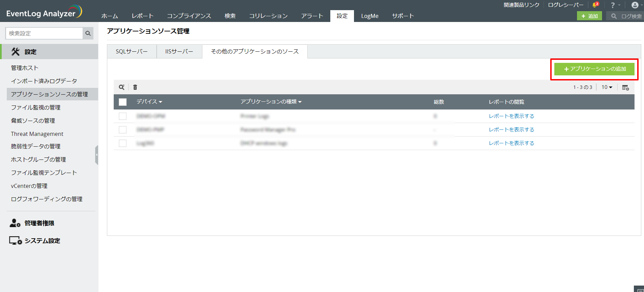Click the trash delete icon
The height and width of the screenshot is (292, 644).
[135, 87]
